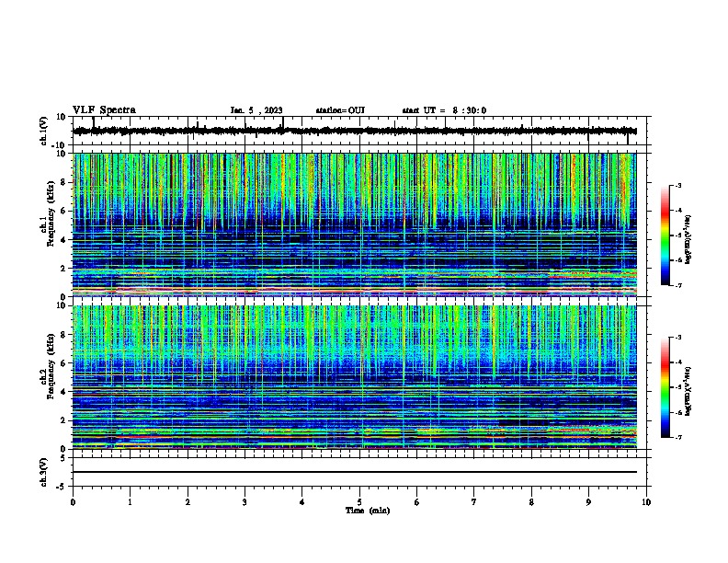Click the ch.1 voltage waveform trace
Viewport: 728px width, 563px height.
click(355, 131)
